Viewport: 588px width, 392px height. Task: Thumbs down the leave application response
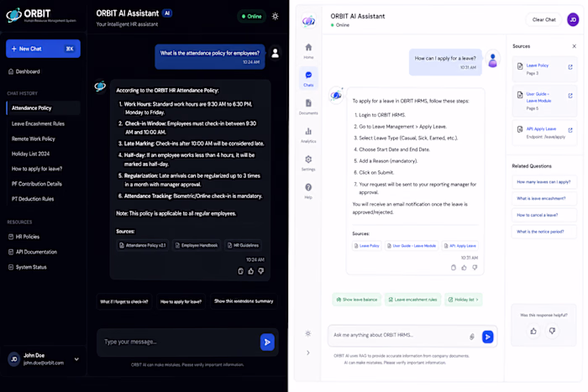click(x=475, y=268)
